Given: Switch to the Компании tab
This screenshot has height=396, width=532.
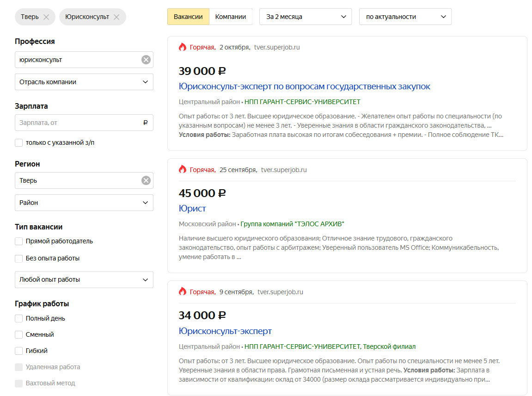Looking at the screenshot, I should tap(231, 17).
